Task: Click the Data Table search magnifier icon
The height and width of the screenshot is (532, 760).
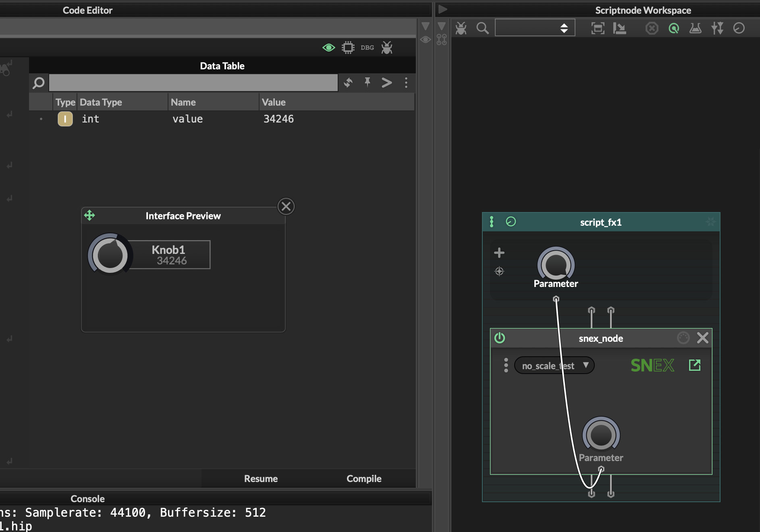Action: [39, 83]
